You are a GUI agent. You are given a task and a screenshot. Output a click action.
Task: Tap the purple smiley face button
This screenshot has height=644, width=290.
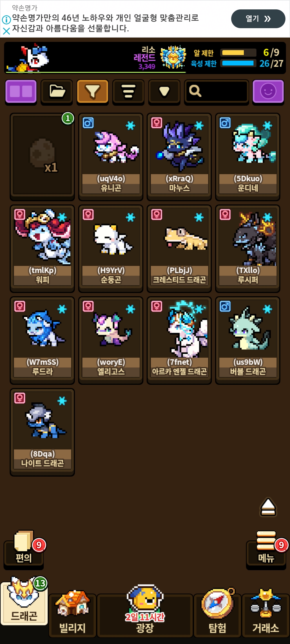[x=268, y=91]
